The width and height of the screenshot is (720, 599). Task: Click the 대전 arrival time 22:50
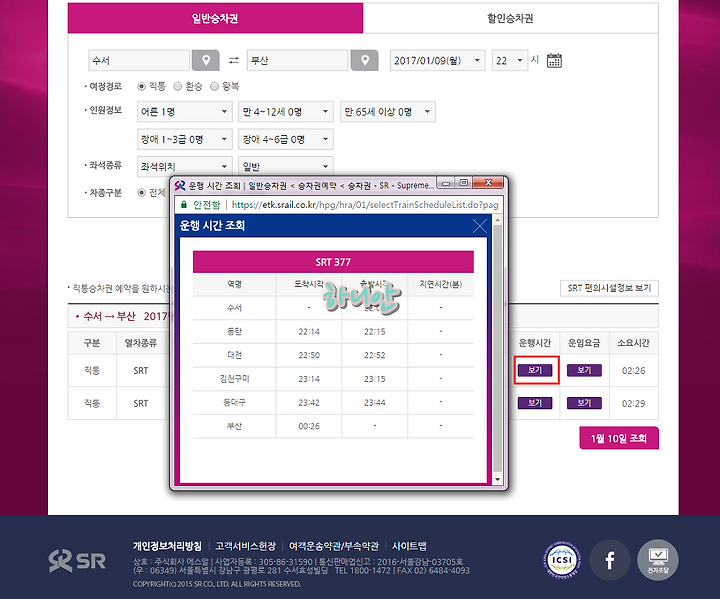[x=309, y=355]
